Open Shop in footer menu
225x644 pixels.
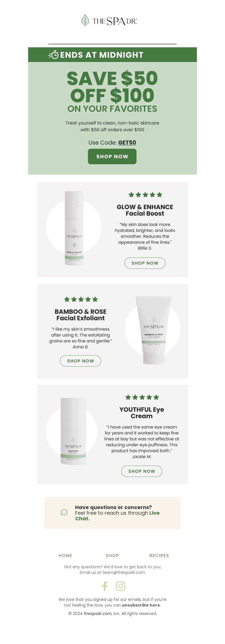coord(112,555)
